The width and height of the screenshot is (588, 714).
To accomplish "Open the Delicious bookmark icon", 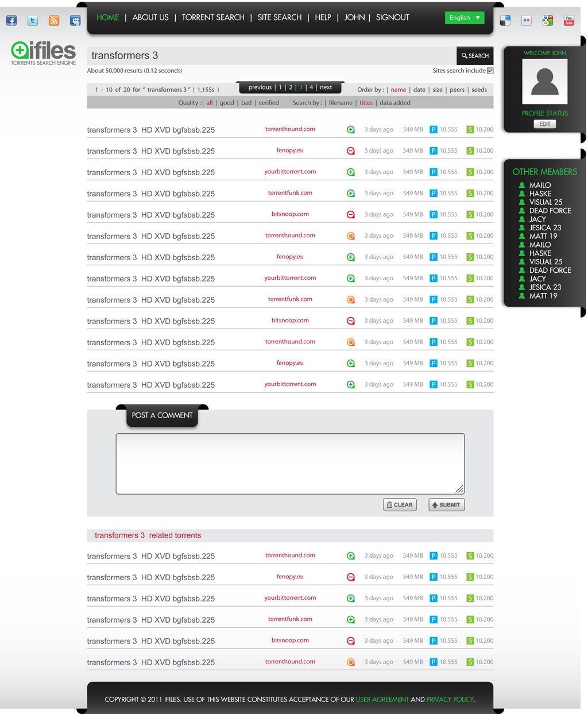I will pyautogui.click(x=505, y=21).
